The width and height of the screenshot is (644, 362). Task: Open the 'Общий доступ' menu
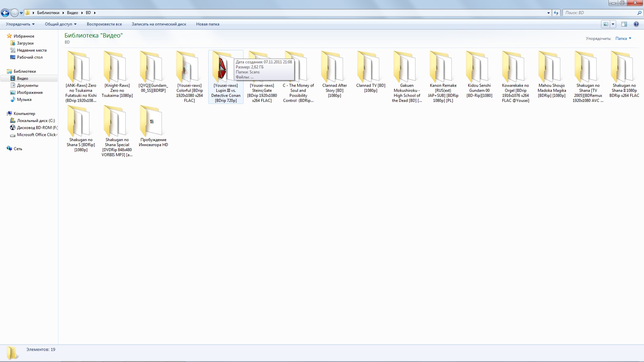(x=61, y=24)
